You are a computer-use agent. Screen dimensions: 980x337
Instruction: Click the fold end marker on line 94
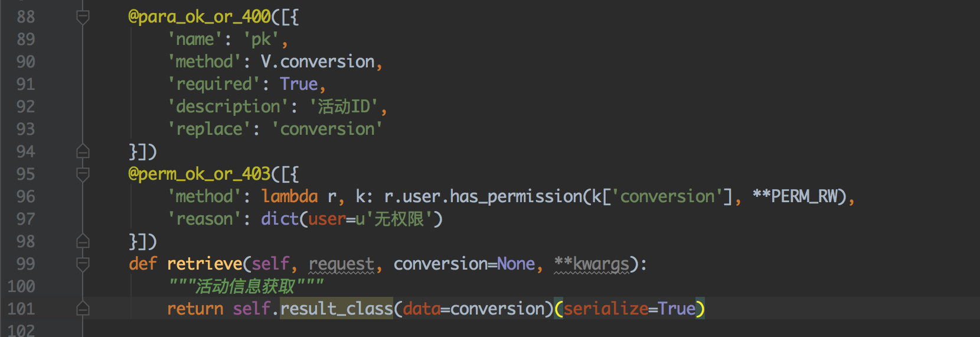click(83, 152)
